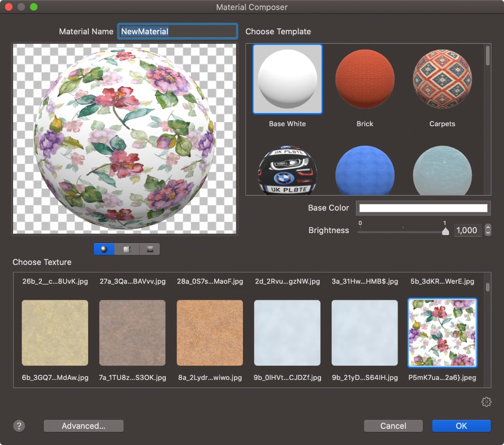
Task: Open the Base Color swatch
Action: 423,208
